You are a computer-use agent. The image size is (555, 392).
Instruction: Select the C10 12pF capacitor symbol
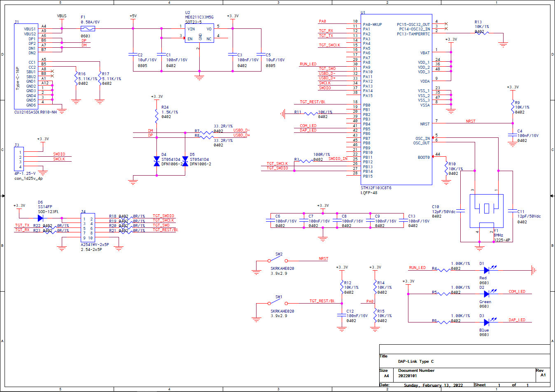461,211
